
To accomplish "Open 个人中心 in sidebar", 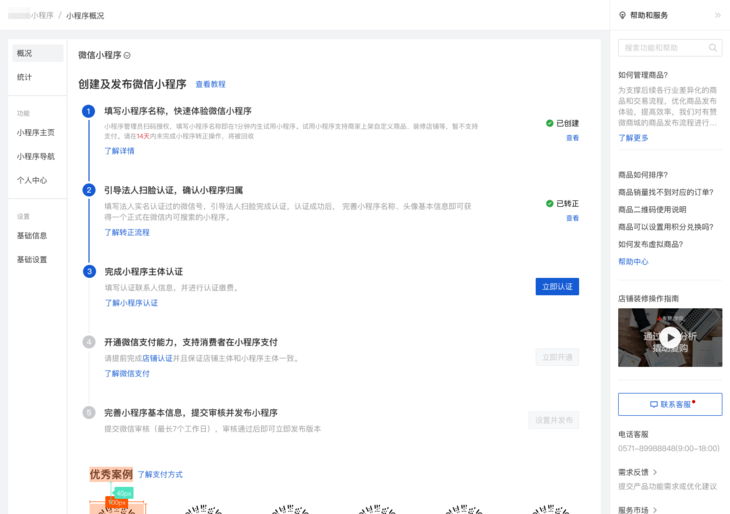I will [32, 180].
